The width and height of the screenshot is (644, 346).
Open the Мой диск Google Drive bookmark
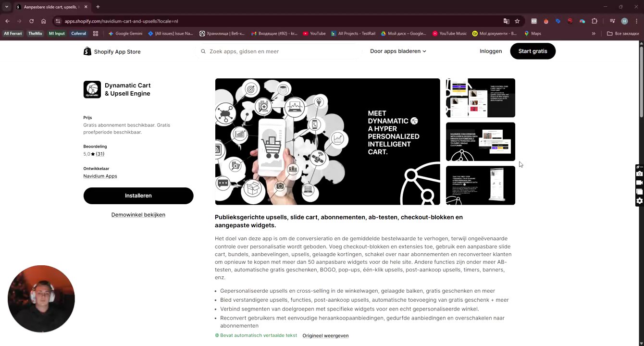(x=403, y=34)
